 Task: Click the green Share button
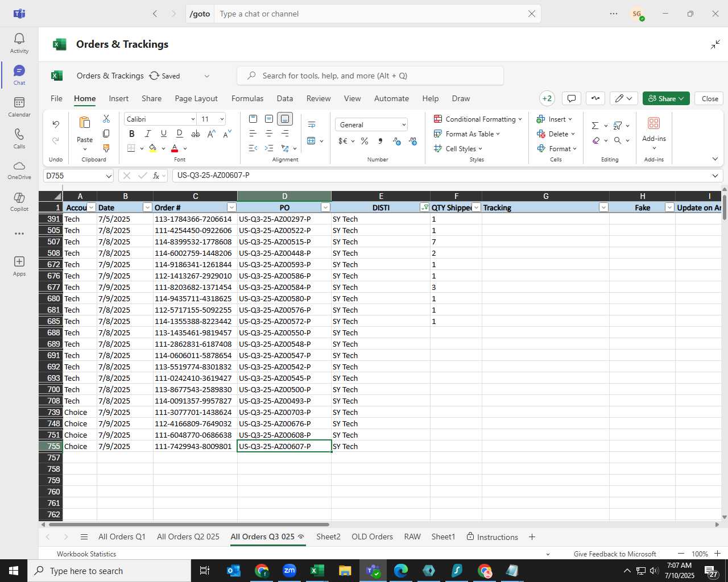[666, 98]
